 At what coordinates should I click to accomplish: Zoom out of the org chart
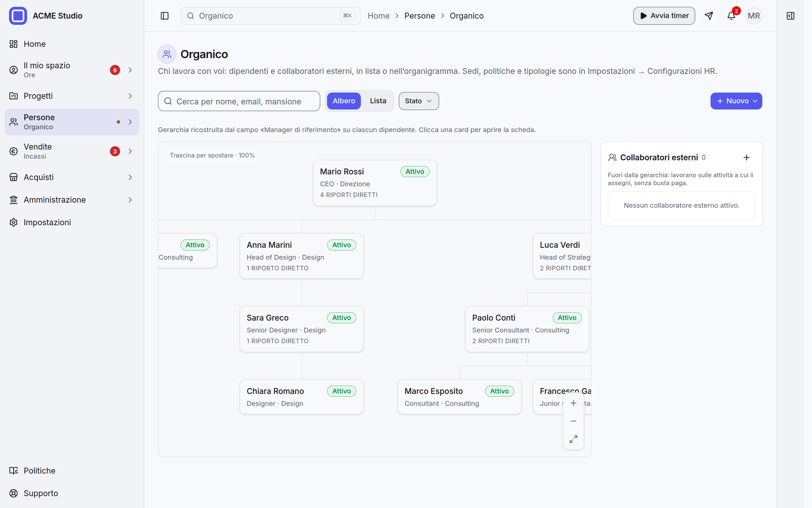pos(573,421)
